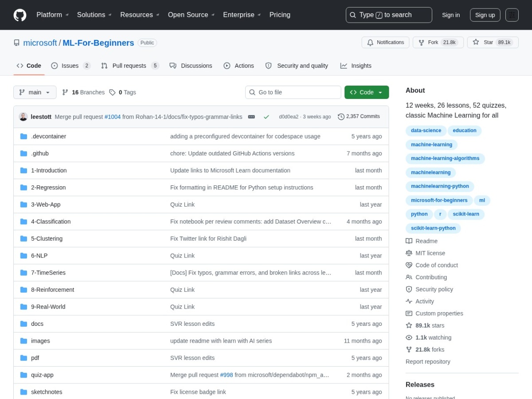Open the green Code dropdown button

[367, 92]
